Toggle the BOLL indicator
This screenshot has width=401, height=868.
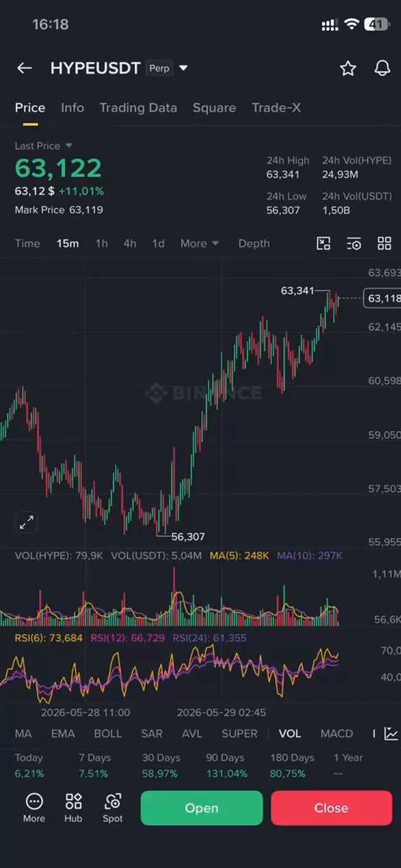(x=108, y=733)
